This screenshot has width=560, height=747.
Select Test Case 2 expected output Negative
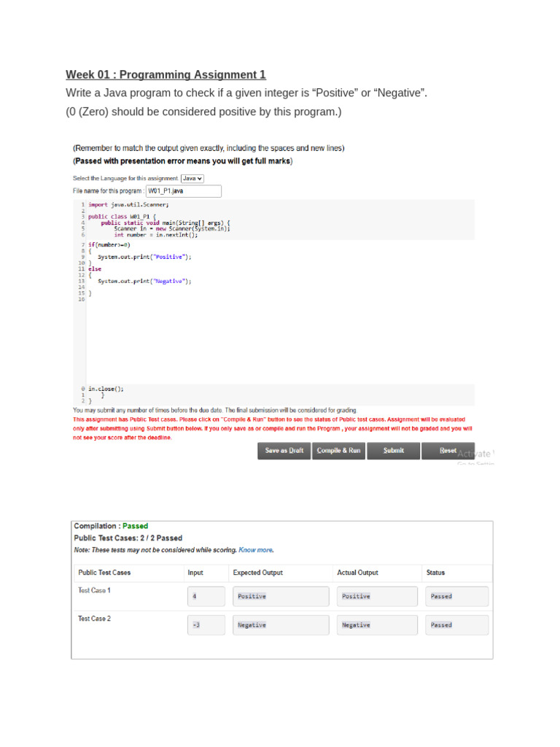pyautogui.click(x=281, y=625)
